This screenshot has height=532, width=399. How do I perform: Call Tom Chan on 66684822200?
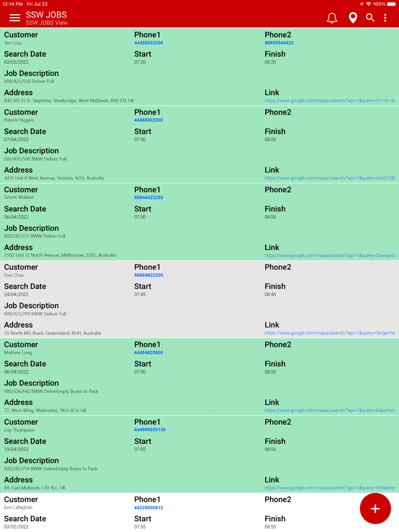point(149,275)
